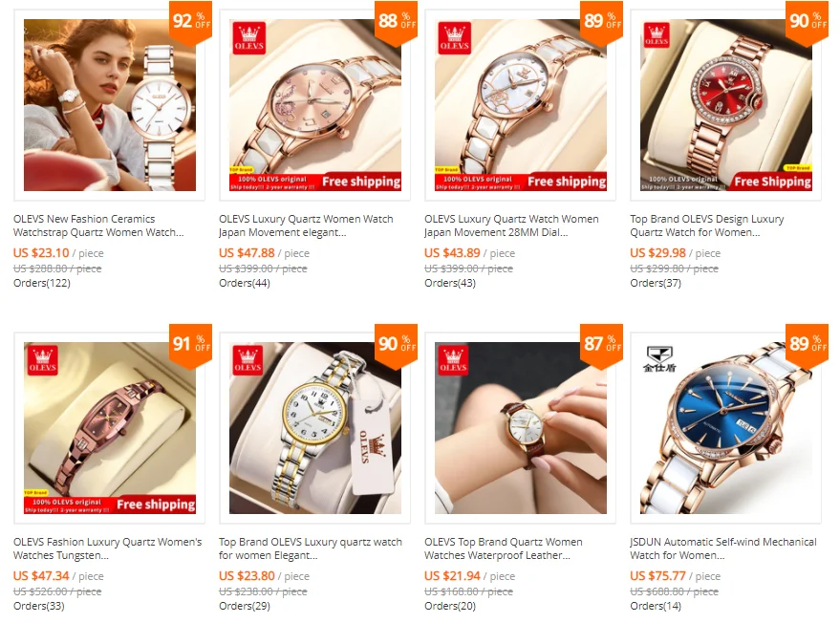Open Japan Movement 28MM Dial watch title
Screen dimensions: 840x623
click(x=511, y=226)
